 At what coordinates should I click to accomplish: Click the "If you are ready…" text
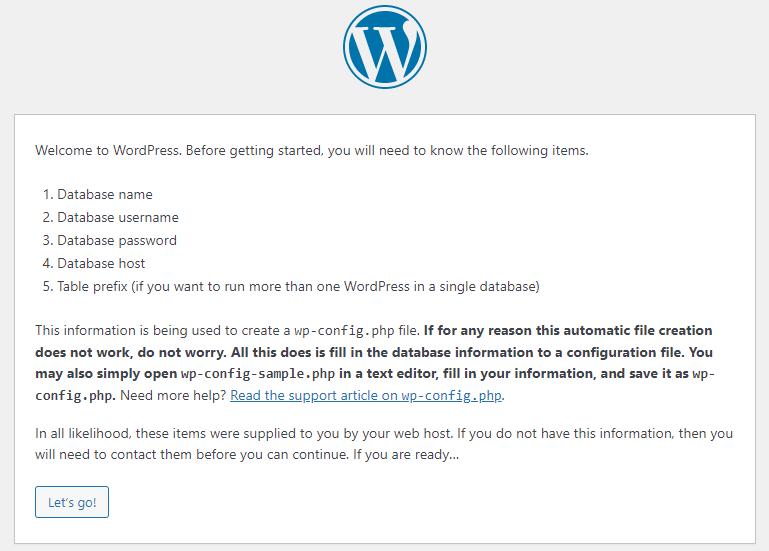pyautogui.click(x=406, y=455)
